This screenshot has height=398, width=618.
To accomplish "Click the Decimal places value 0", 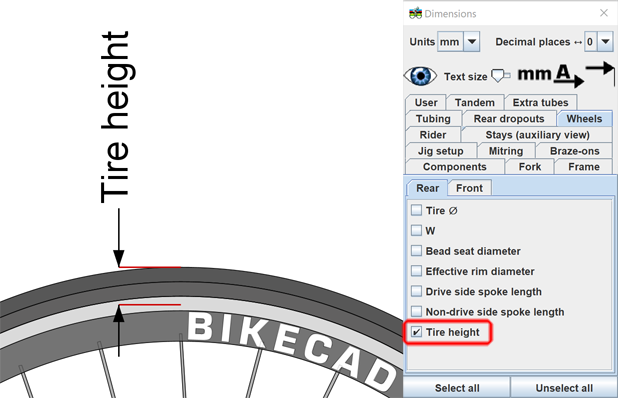I will [x=591, y=41].
